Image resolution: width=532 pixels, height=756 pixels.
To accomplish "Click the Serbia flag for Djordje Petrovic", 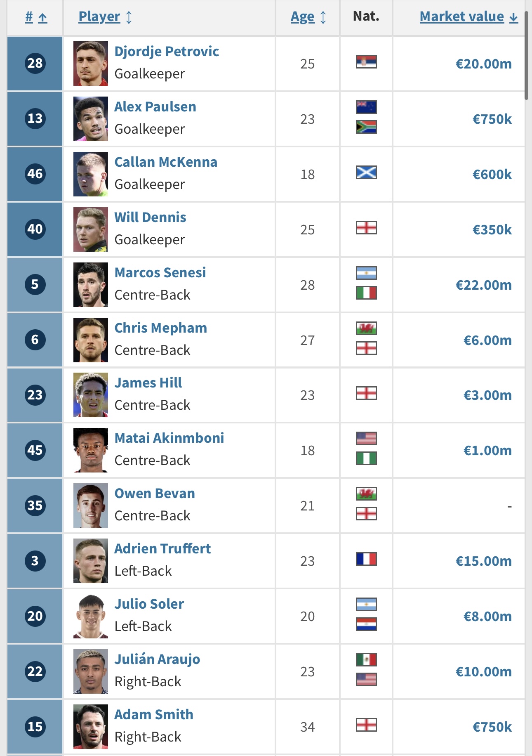I will (x=366, y=62).
